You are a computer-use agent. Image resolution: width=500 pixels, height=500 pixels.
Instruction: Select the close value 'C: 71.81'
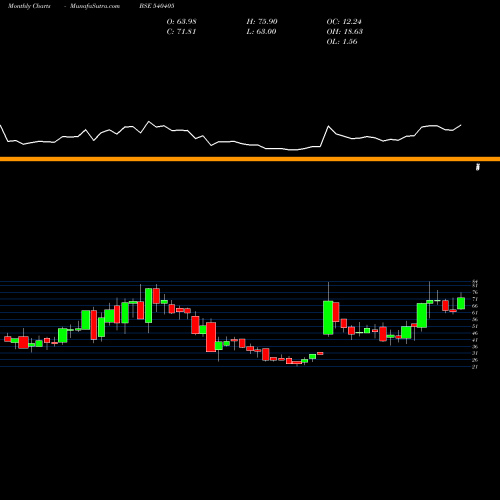(x=181, y=32)
